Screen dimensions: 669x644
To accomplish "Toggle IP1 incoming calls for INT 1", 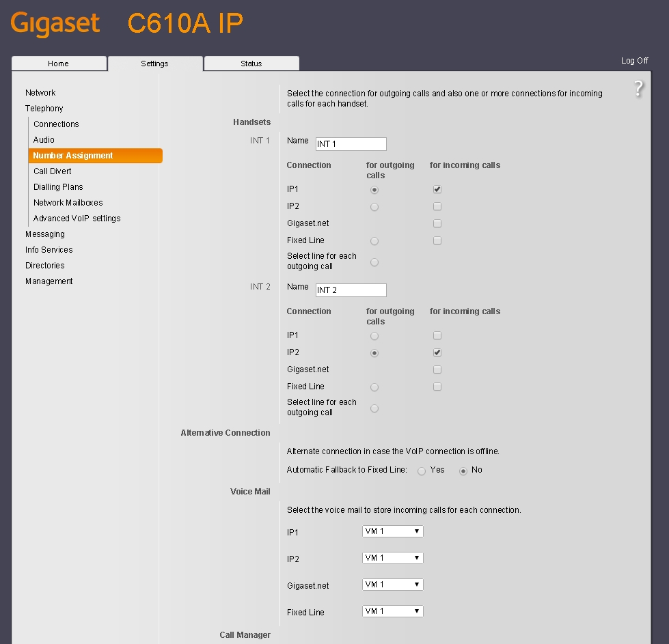I will 437,189.
